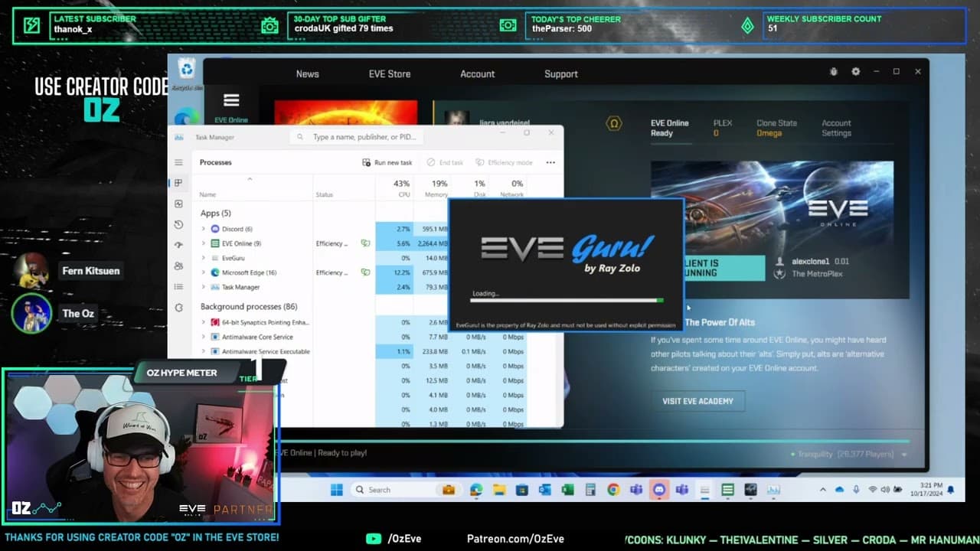
Task: Open Task Manager hamburger navigation menu
Action: pyautogui.click(x=178, y=162)
